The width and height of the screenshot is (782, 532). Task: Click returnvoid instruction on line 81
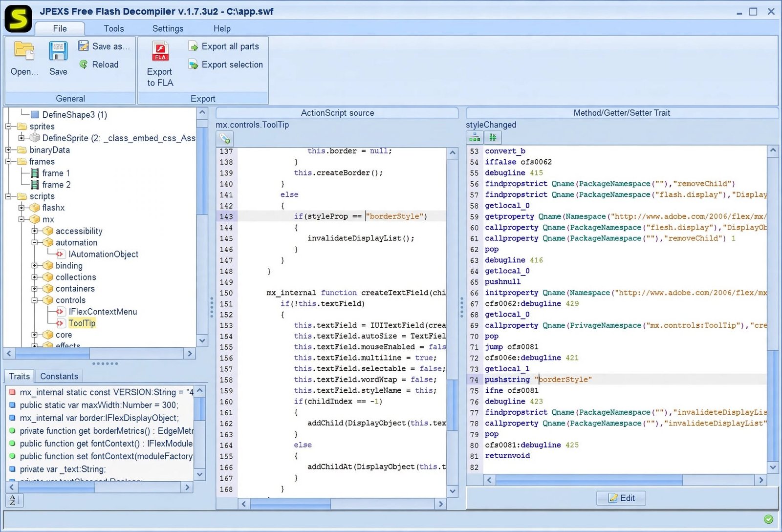tap(507, 456)
